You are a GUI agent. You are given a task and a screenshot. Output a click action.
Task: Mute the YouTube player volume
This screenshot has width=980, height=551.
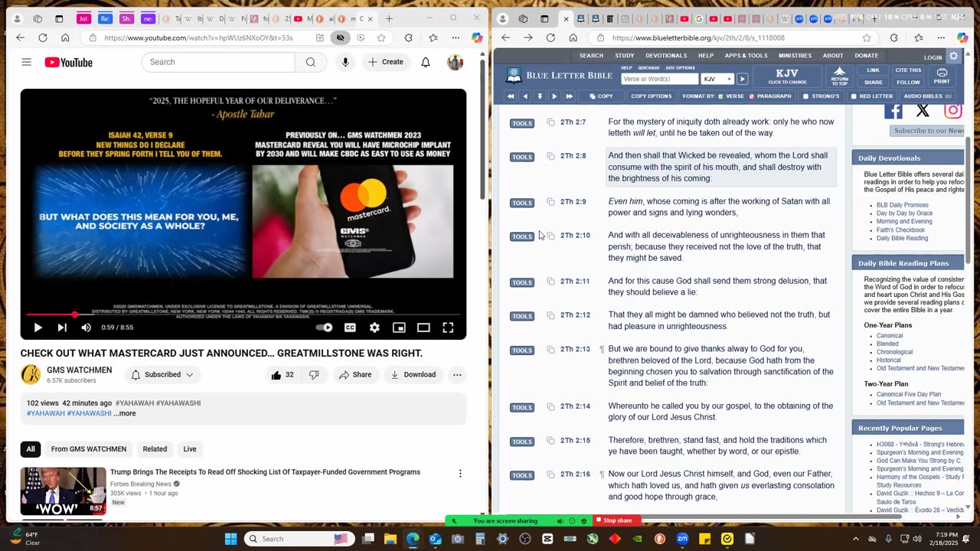pyautogui.click(x=87, y=328)
